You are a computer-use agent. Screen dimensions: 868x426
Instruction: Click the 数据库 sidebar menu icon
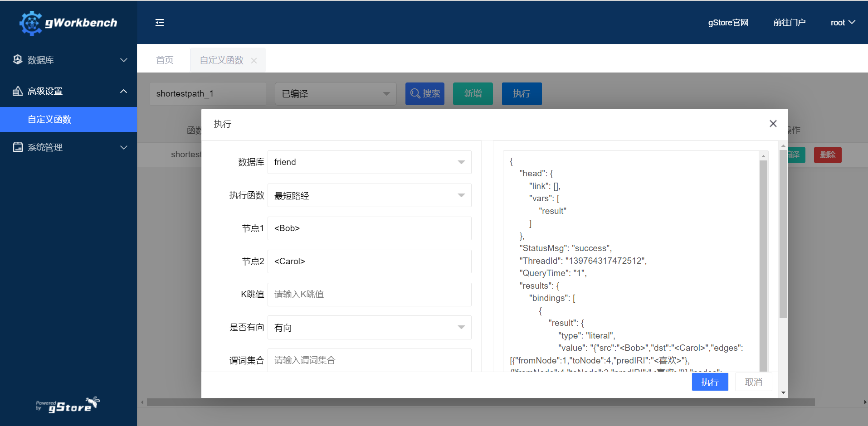coord(18,59)
